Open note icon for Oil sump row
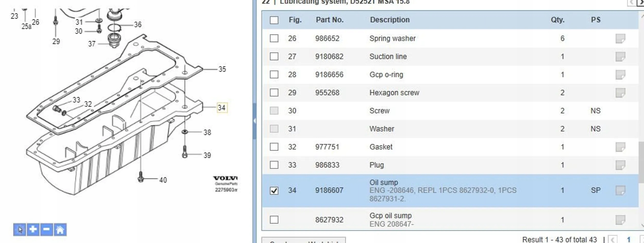The width and height of the screenshot is (644, 243). click(620, 190)
